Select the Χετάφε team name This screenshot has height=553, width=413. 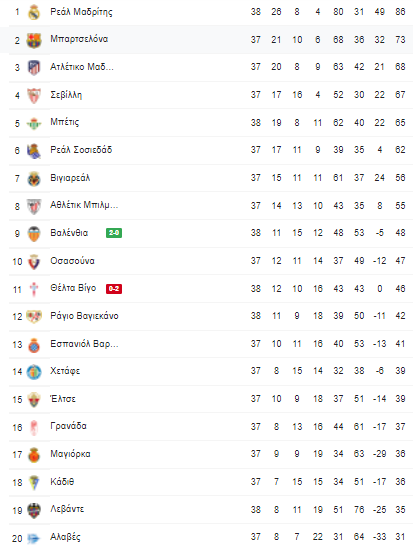(65, 371)
